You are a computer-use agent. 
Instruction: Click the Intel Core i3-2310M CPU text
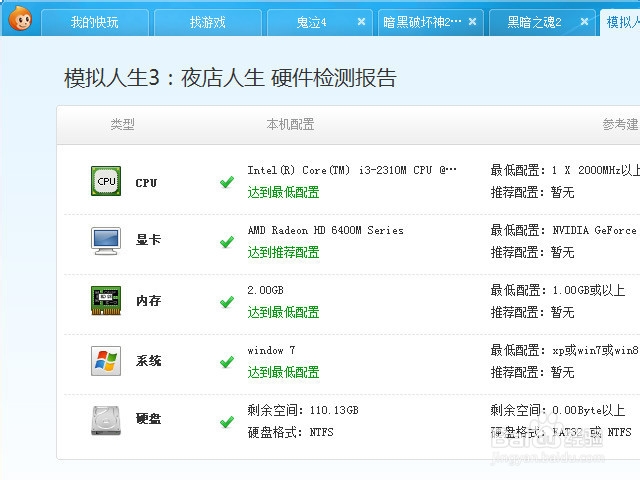coord(352,170)
